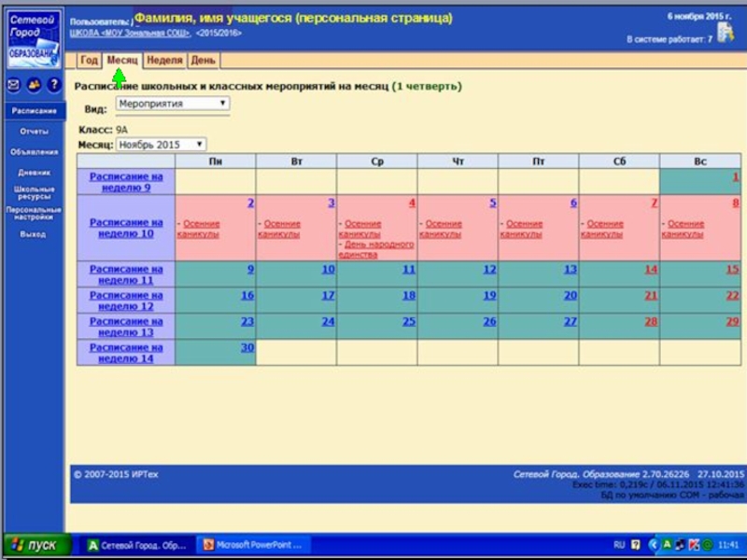
Task: Switch to the Неделя tab
Action: [164, 60]
